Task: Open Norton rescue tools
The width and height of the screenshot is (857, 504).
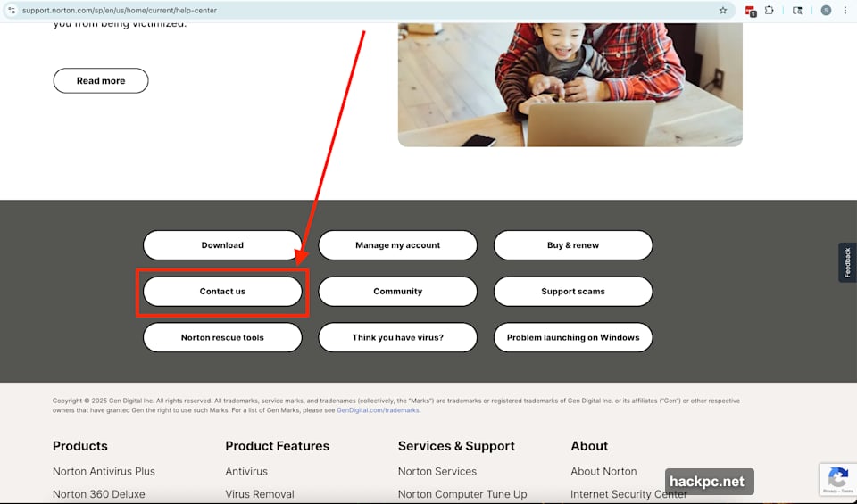Action: click(x=222, y=337)
